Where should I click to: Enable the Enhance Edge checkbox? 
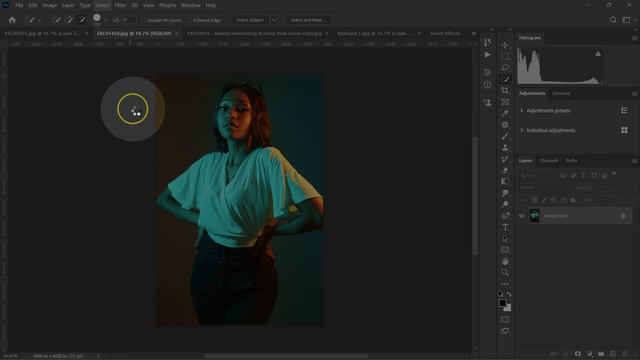pyautogui.click(x=189, y=20)
